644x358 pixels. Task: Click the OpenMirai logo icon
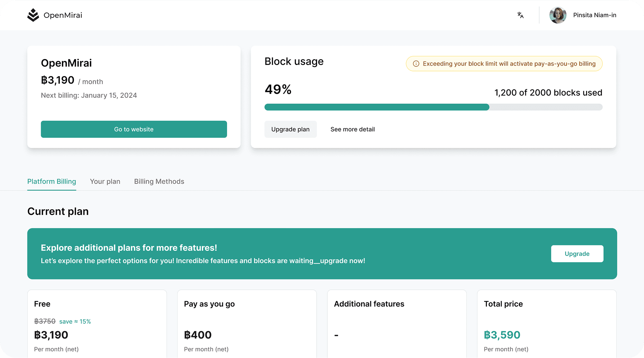(33, 15)
